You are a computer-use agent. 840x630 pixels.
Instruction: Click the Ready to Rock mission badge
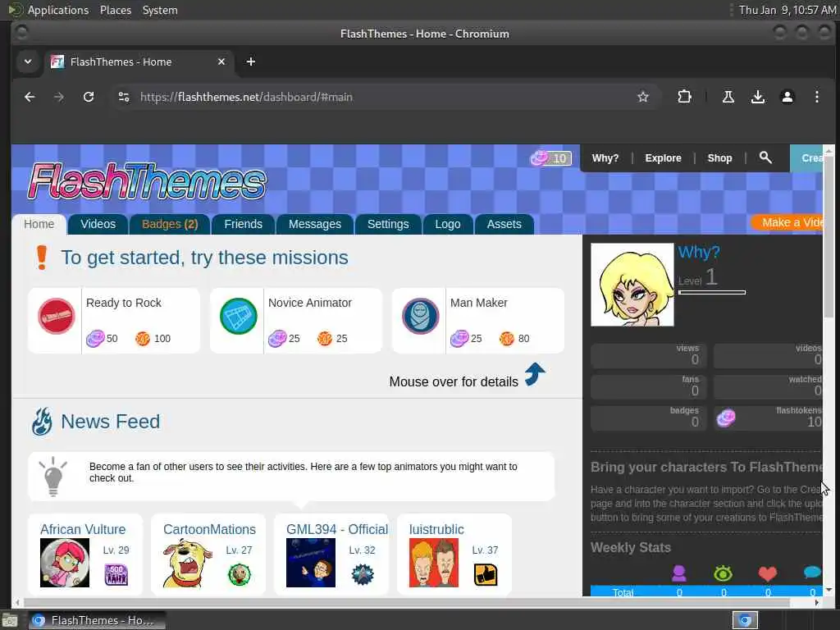pyautogui.click(x=57, y=316)
